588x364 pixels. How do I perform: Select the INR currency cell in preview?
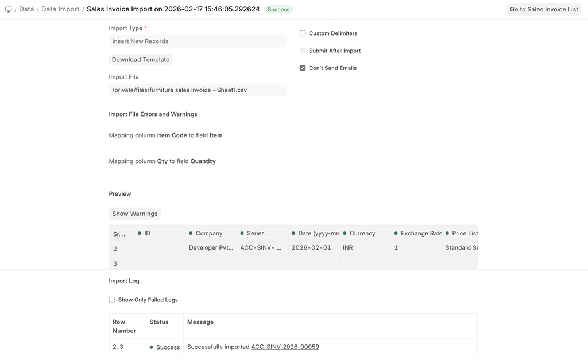348,248
